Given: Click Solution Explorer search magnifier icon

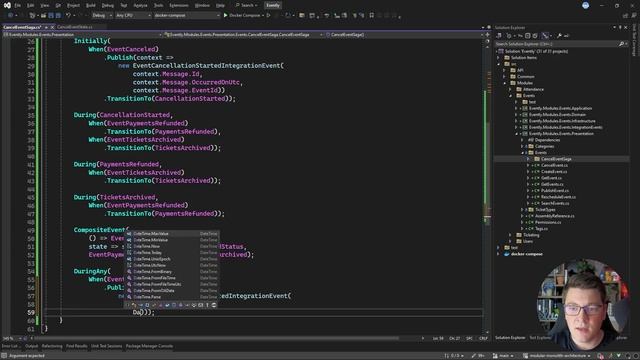Looking at the screenshot, I should pos(621,44).
